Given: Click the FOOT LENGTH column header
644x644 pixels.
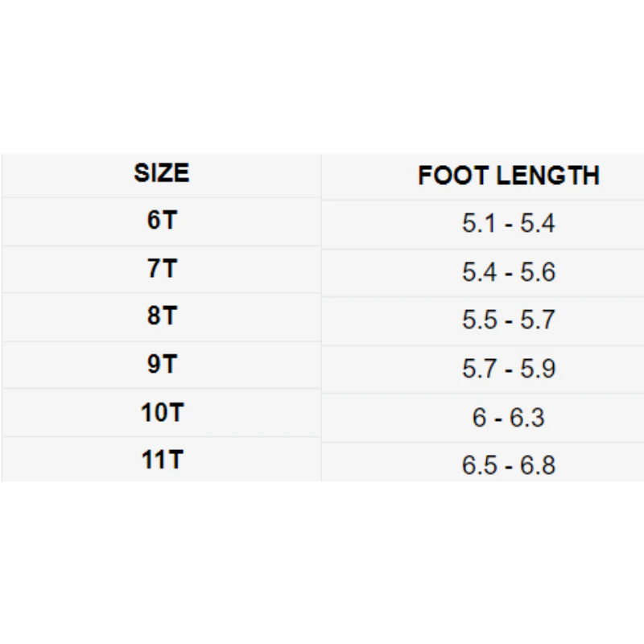Looking at the screenshot, I should (x=508, y=175).
